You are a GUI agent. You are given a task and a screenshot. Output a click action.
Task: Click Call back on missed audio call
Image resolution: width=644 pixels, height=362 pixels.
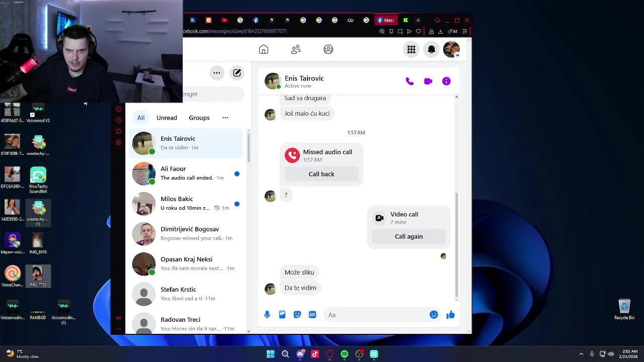(x=321, y=174)
